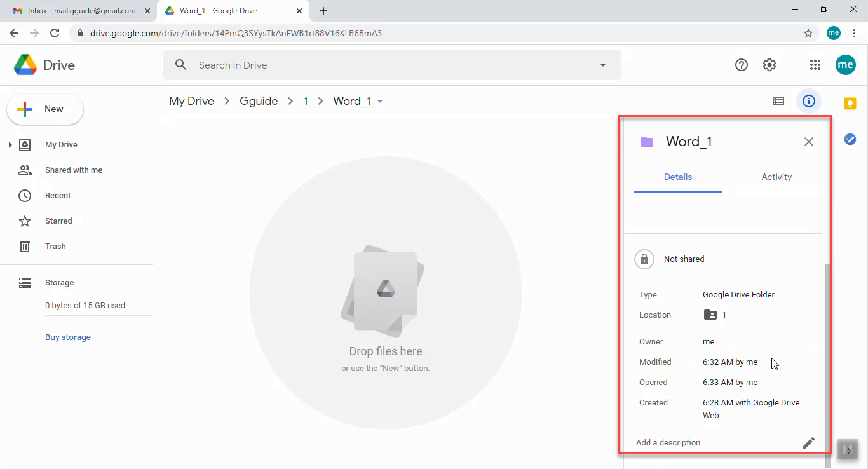Open Trash from the sidebar

(55, 246)
